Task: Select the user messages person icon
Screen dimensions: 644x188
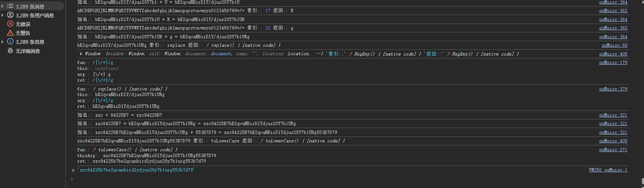Action: (10, 15)
